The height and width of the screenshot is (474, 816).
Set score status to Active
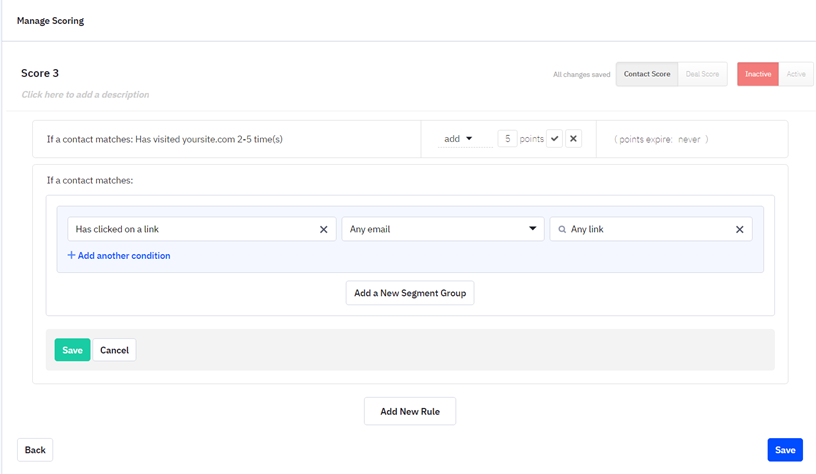click(796, 74)
